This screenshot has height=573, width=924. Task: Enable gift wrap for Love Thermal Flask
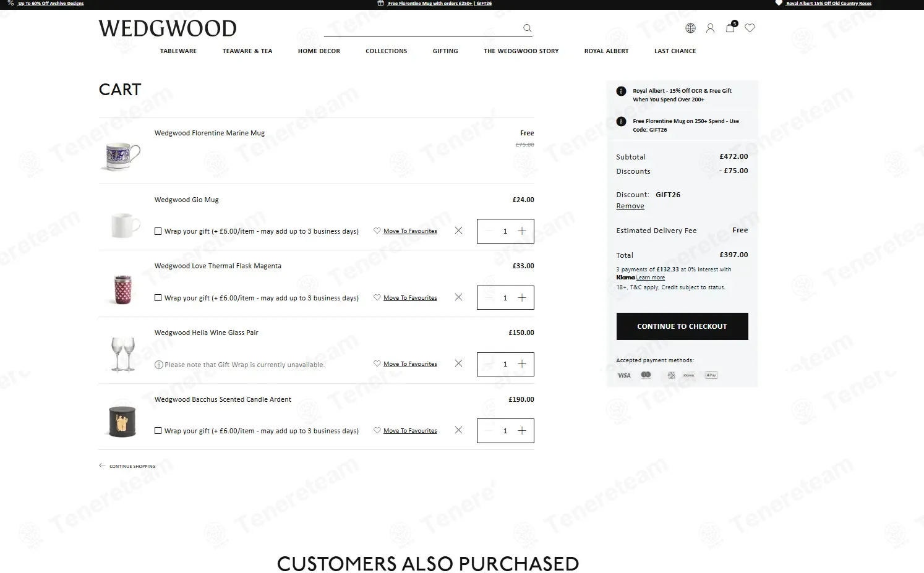[158, 298]
